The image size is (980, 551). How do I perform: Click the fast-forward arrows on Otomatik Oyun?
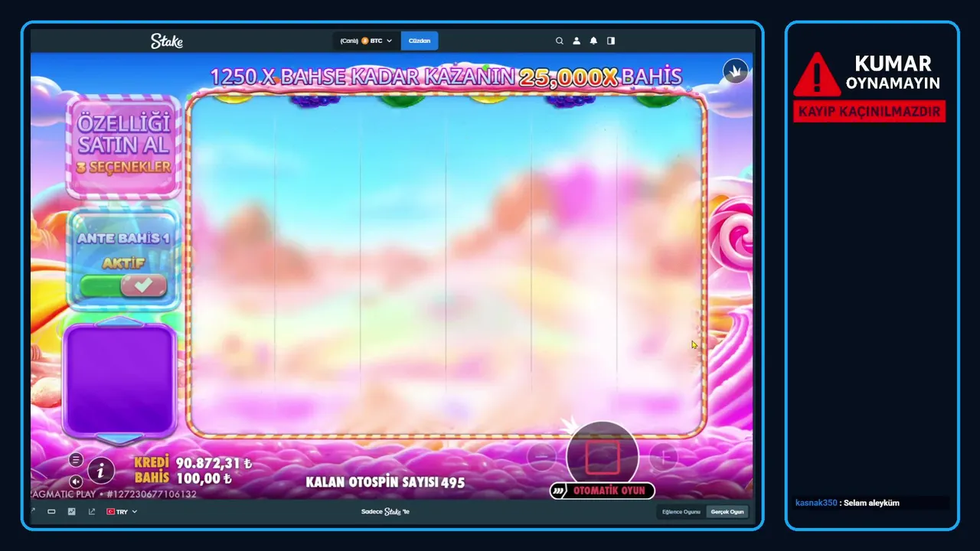[x=560, y=491]
